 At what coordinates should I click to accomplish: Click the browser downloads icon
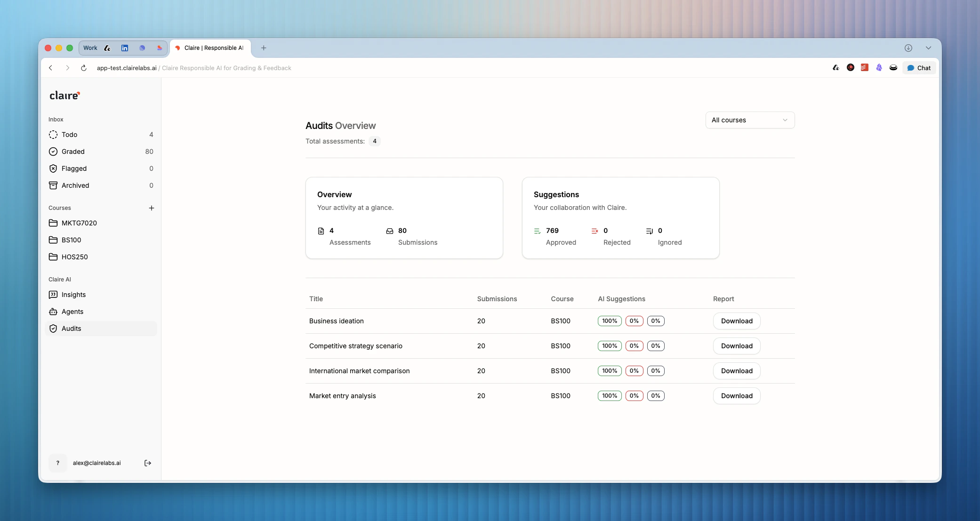click(x=908, y=48)
